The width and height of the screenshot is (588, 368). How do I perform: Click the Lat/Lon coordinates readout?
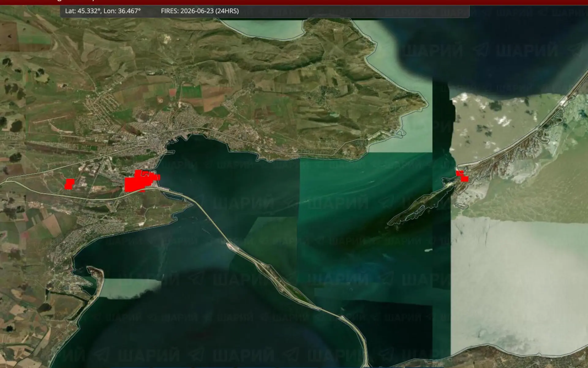pos(103,11)
